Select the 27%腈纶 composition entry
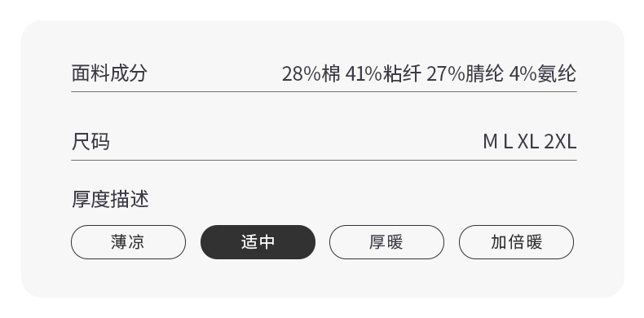The height and width of the screenshot is (318, 644). tap(465, 74)
